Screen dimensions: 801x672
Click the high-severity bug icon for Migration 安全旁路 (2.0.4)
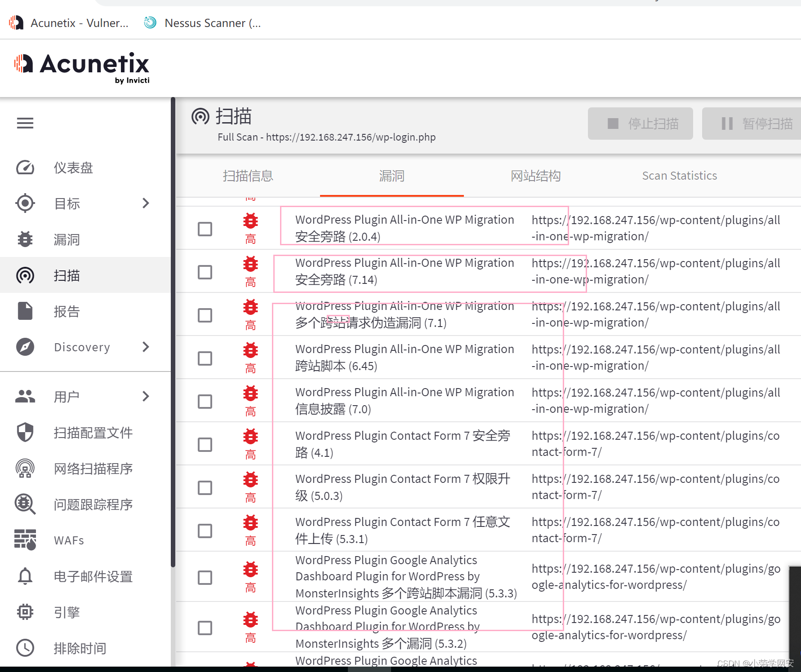point(250,221)
